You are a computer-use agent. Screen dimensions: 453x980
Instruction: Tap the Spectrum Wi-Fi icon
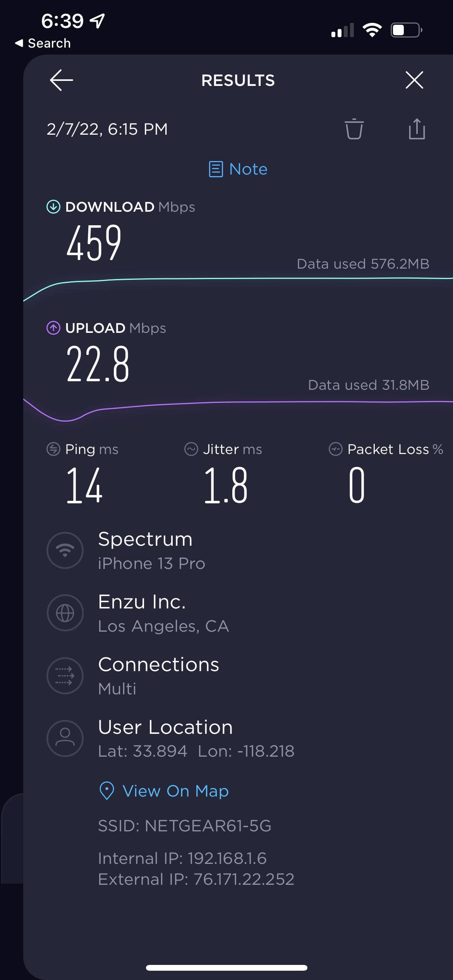tap(65, 550)
